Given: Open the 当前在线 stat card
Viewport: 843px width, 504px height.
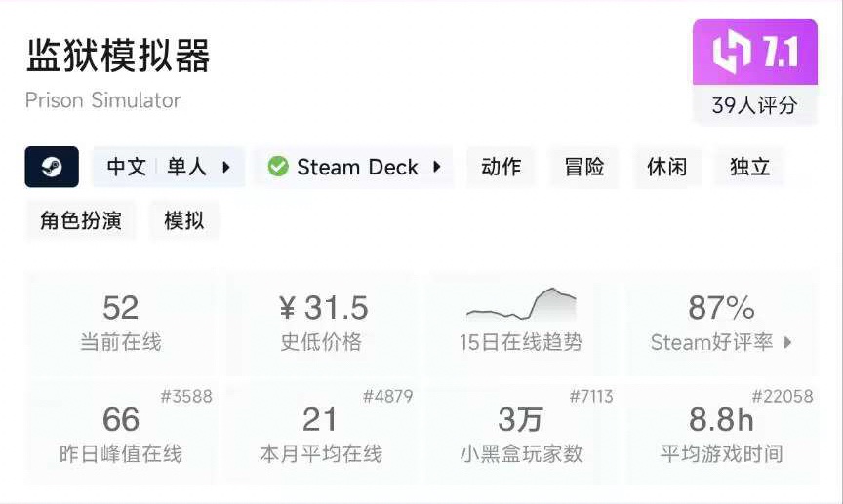Looking at the screenshot, I should [121, 323].
